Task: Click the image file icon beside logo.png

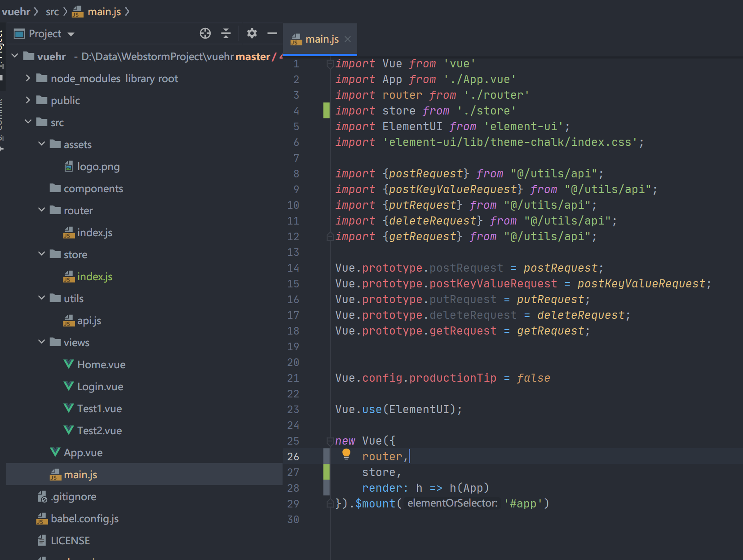Action: point(69,167)
